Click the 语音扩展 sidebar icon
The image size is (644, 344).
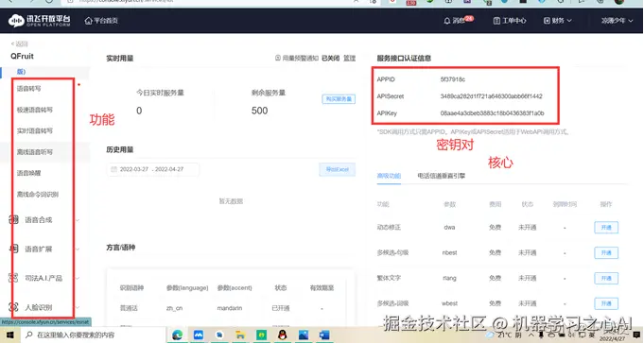point(13,249)
